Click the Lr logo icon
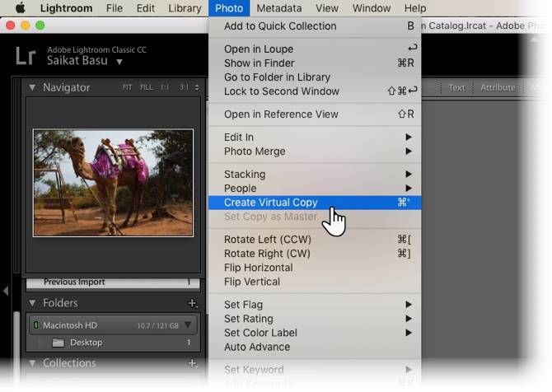Viewport: 552px width, 392px height. pyautogui.click(x=26, y=56)
